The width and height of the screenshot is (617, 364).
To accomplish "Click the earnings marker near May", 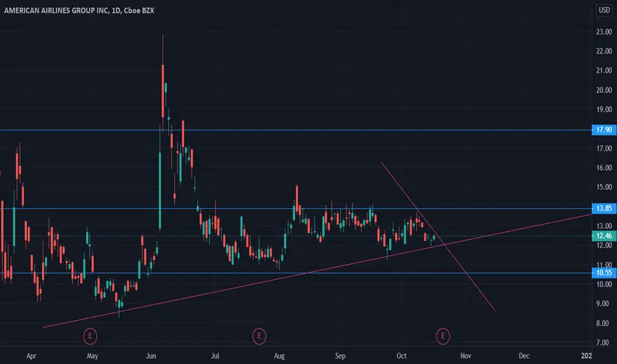I will click(90, 336).
